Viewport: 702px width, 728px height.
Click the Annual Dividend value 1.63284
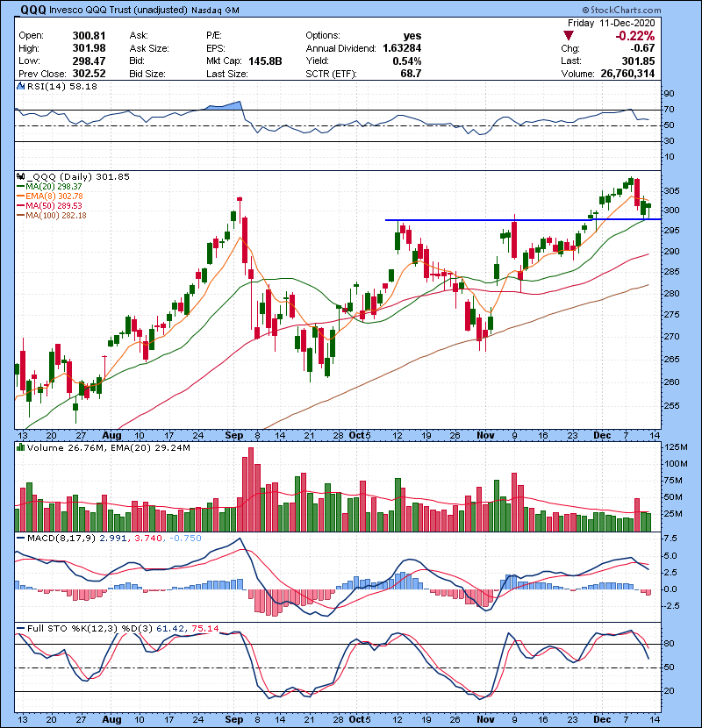[402, 48]
